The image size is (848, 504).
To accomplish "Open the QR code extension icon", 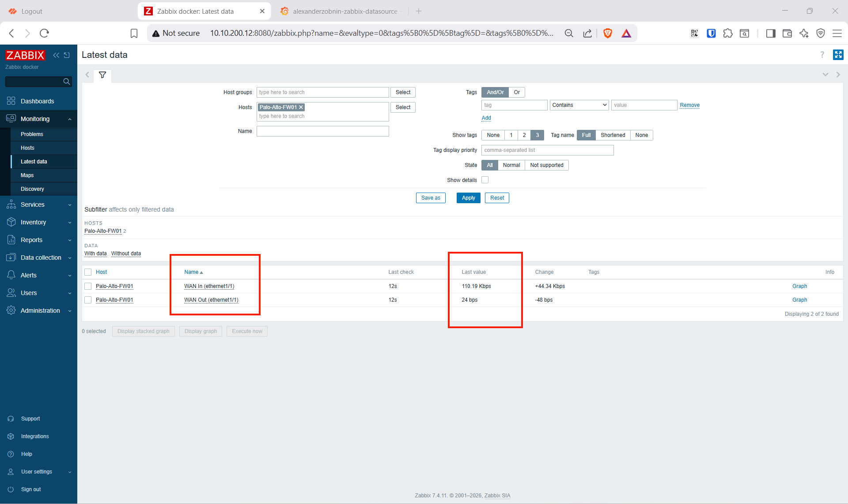I will click(694, 33).
